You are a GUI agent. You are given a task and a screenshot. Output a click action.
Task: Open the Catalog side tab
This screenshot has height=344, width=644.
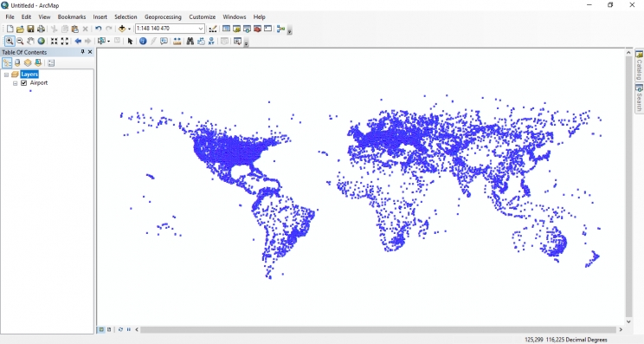(639, 65)
